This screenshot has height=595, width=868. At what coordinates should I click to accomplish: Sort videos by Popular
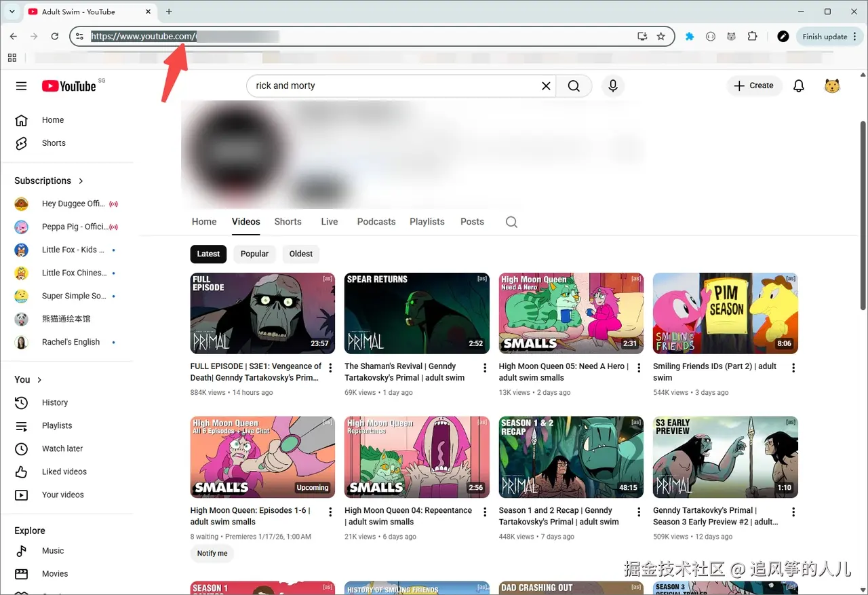255,254
